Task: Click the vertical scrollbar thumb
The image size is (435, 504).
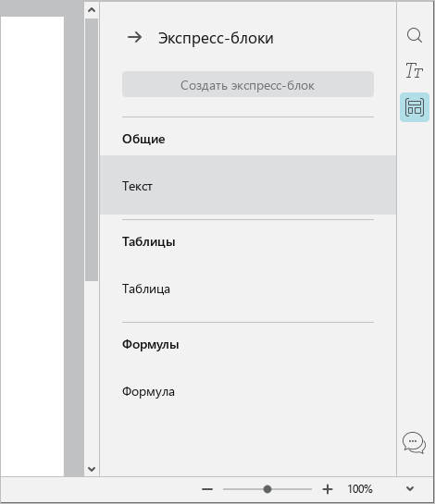Action: coord(92,150)
